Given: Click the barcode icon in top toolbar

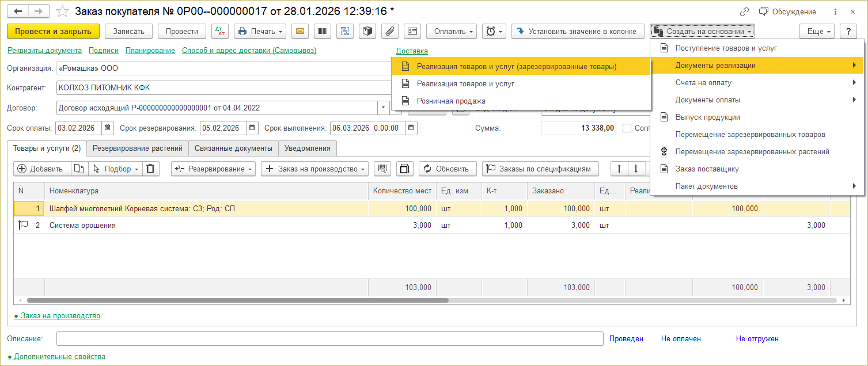Looking at the screenshot, I should [x=322, y=31].
